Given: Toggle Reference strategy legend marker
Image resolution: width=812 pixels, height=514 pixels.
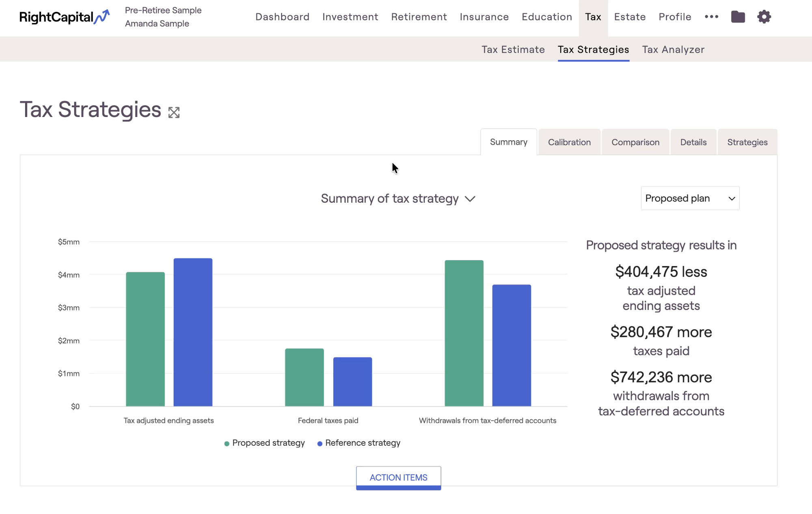Looking at the screenshot, I should coord(320,443).
